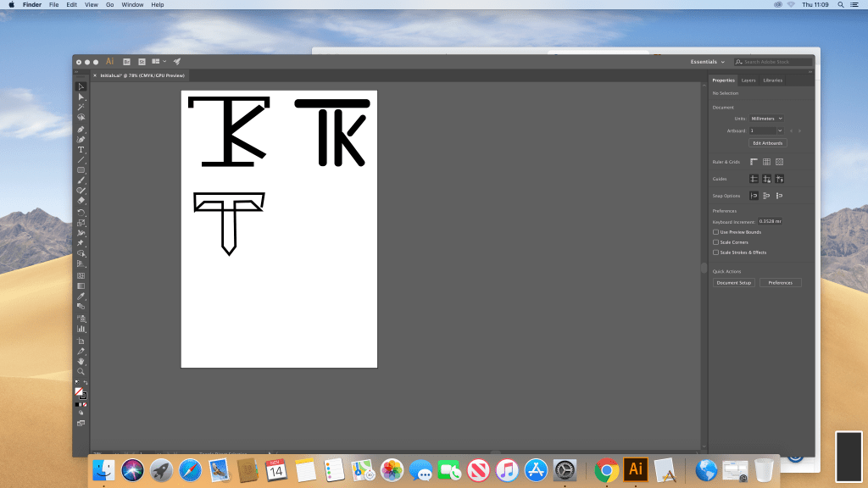Open the Units Millimeters dropdown
The height and width of the screenshot is (488, 868).
(x=767, y=119)
